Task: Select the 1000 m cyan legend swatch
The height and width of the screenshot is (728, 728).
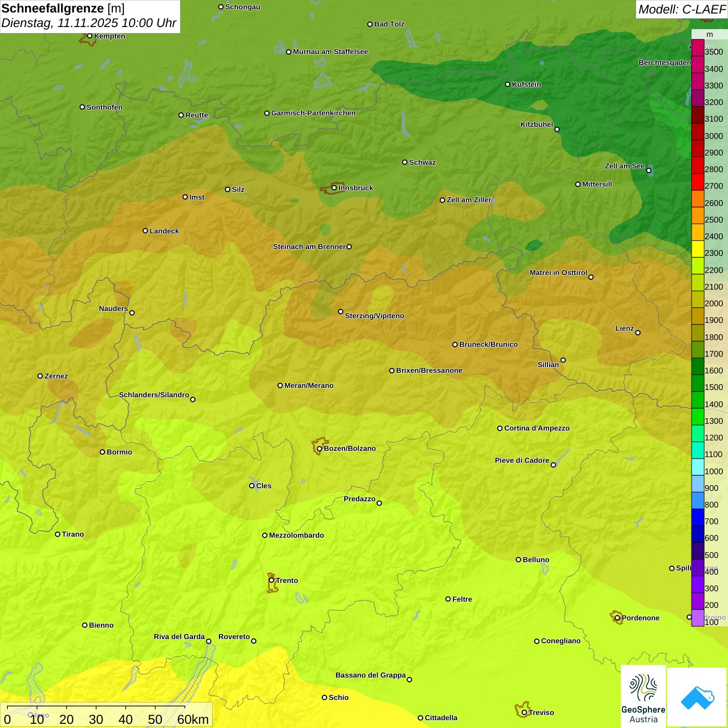Action: [698, 467]
